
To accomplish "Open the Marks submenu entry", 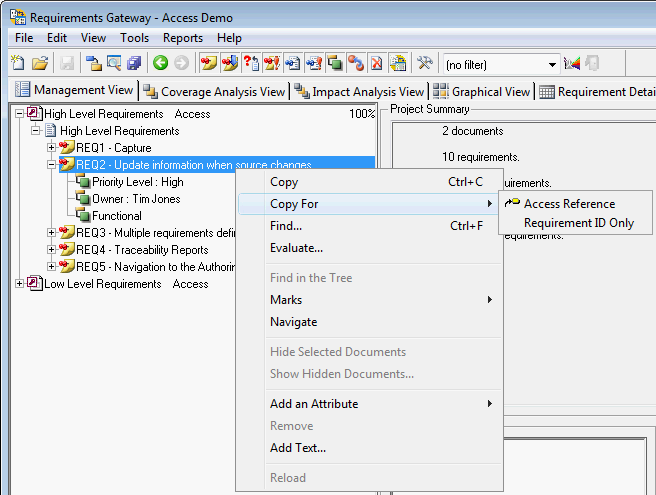I will click(x=286, y=300).
